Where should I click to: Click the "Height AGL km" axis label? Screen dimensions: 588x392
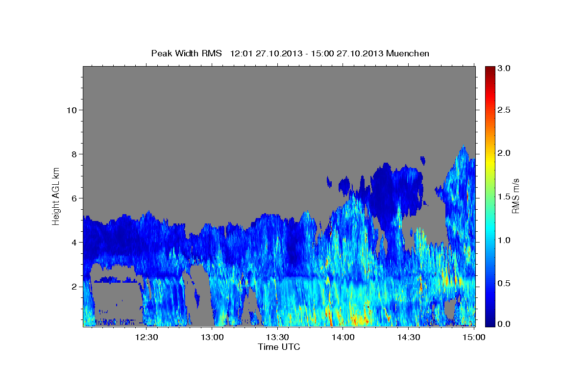point(56,196)
